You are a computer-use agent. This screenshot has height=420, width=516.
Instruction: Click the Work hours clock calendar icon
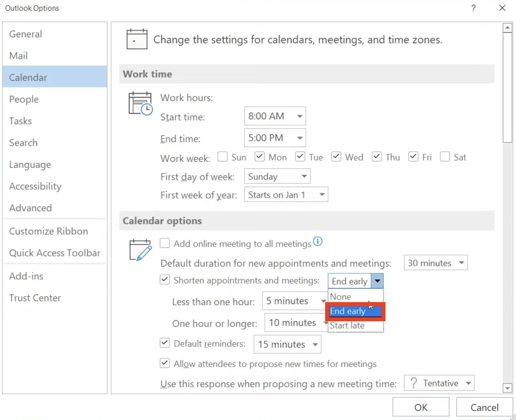click(141, 103)
